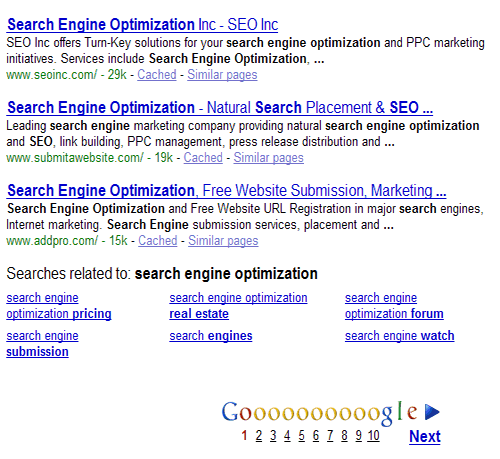The width and height of the screenshot is (500, 459).
Task: Open the Natural Search Placement & SEO result
Action: click(x=220, y=108)
